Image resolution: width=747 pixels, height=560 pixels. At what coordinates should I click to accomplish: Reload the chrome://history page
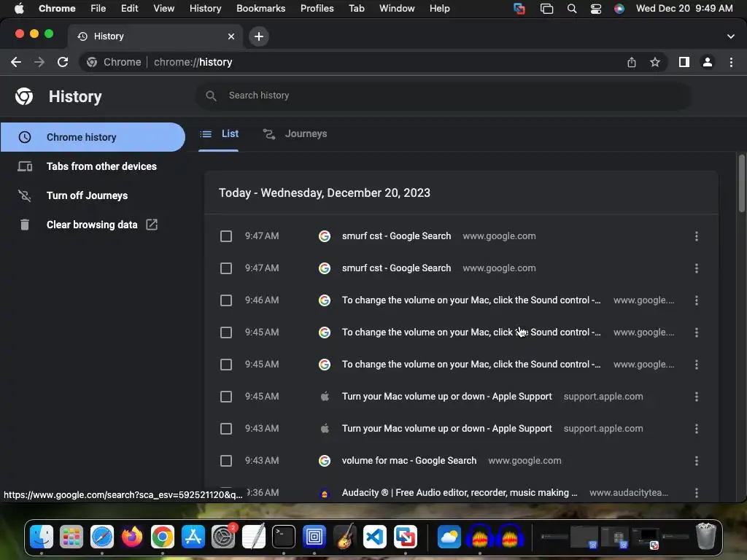pyautogui.click(x=63, y=62)
